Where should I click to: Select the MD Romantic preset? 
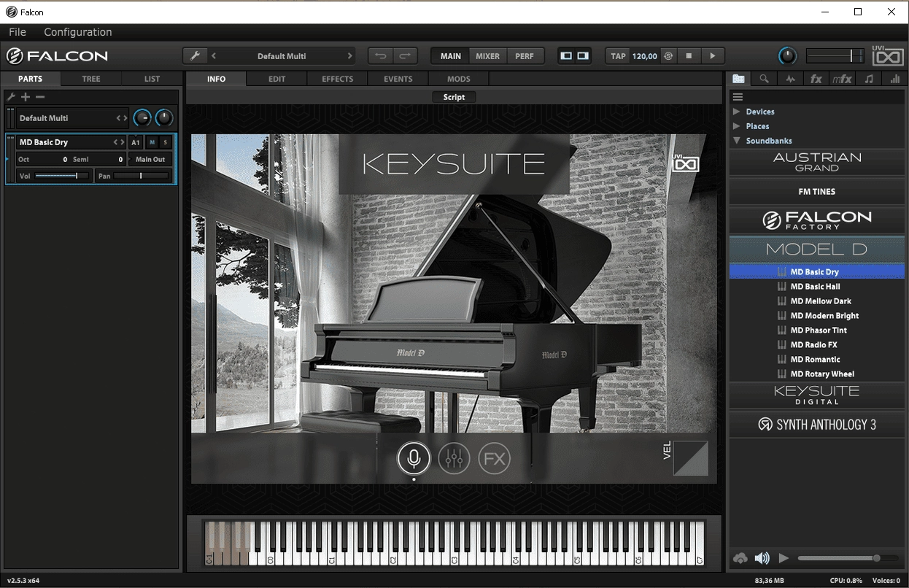pos(816,360)
